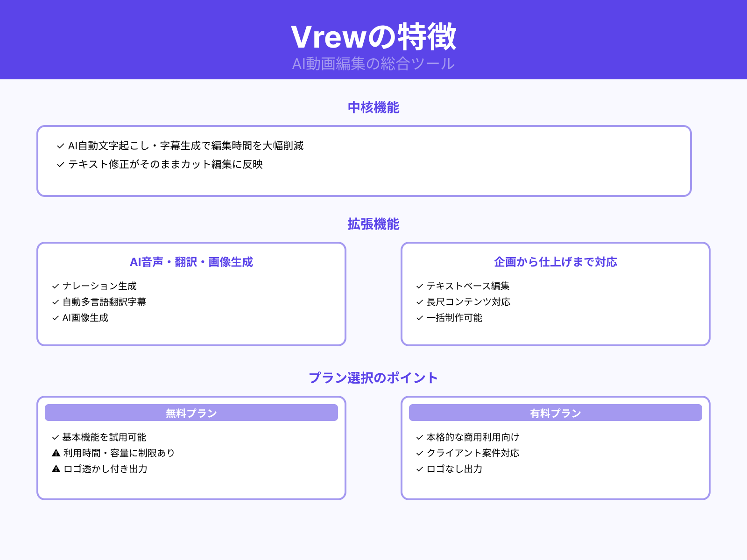Click the checkmark beside AI画像生成

coord(55,318)
